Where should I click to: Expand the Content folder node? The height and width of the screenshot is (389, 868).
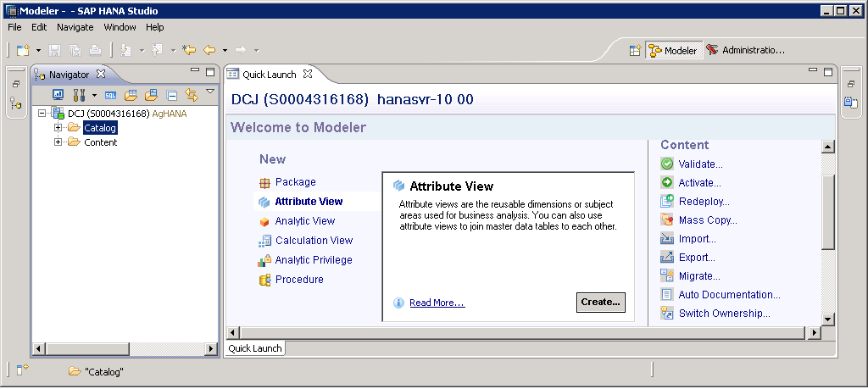[58, 142]
